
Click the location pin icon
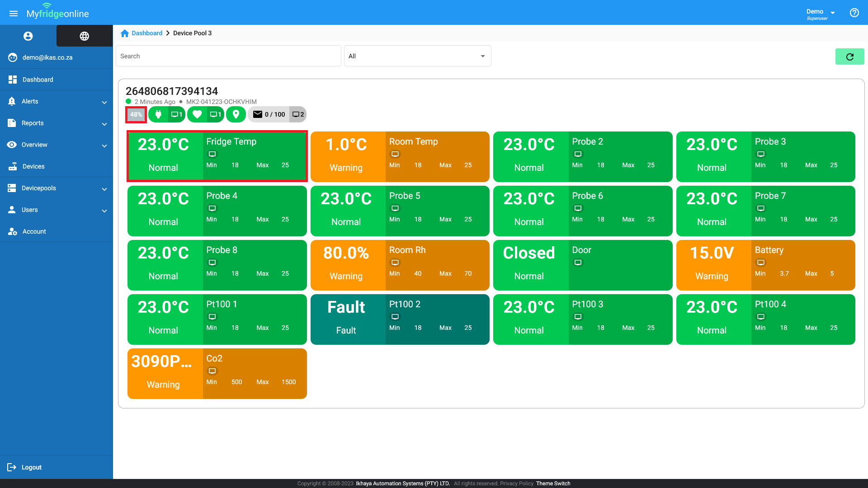[x=236, y=114]
